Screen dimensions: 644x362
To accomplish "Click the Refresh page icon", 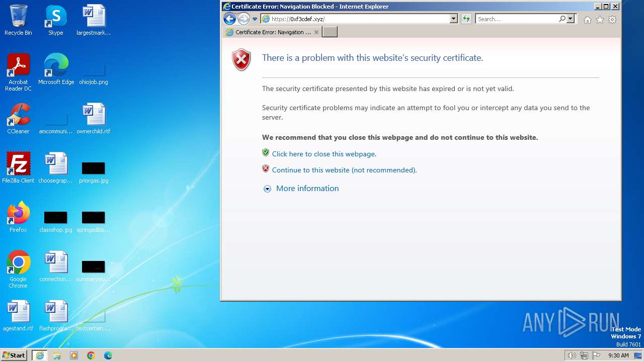I will (466, 19).
